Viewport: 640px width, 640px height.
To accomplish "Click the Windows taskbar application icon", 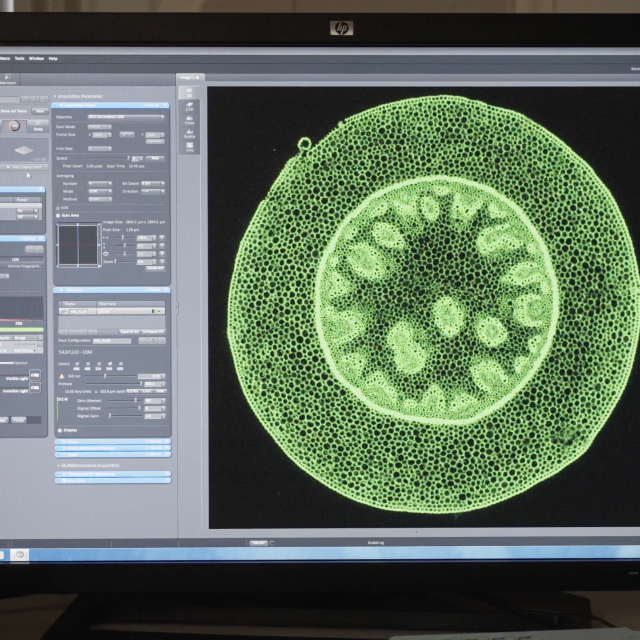I will (19, 554).
